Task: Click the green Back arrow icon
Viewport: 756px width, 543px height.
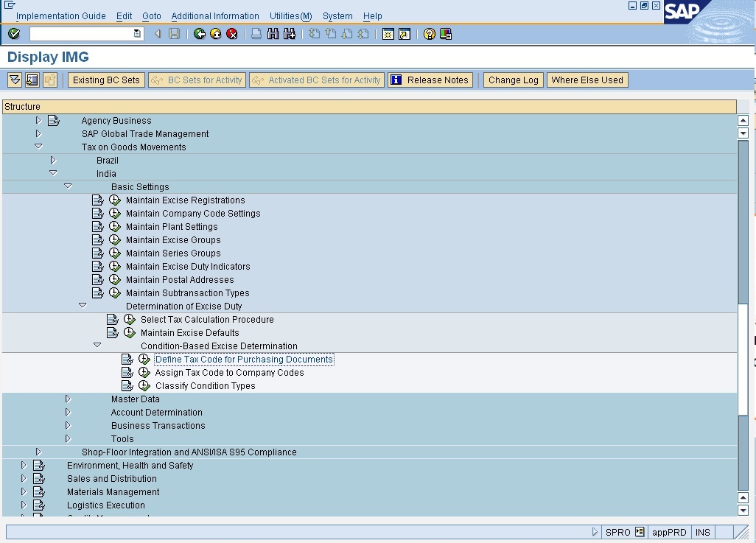Action: 200,34
